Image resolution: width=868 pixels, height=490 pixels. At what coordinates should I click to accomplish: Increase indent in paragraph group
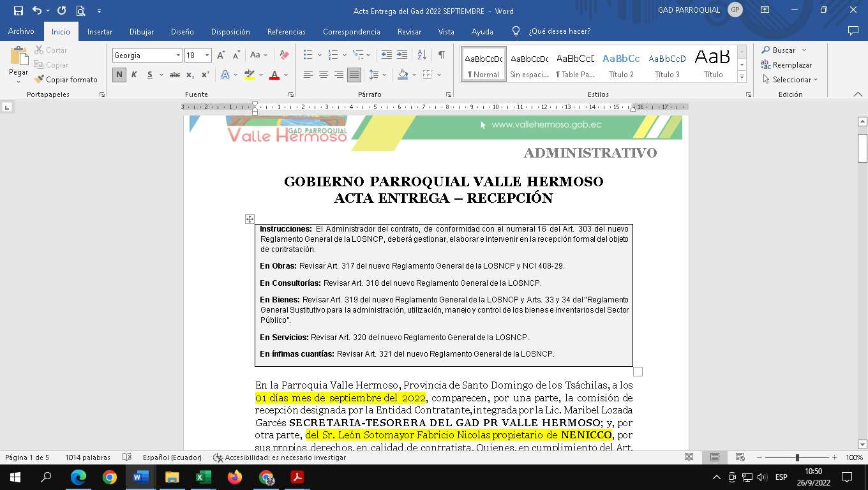[401, 56]
